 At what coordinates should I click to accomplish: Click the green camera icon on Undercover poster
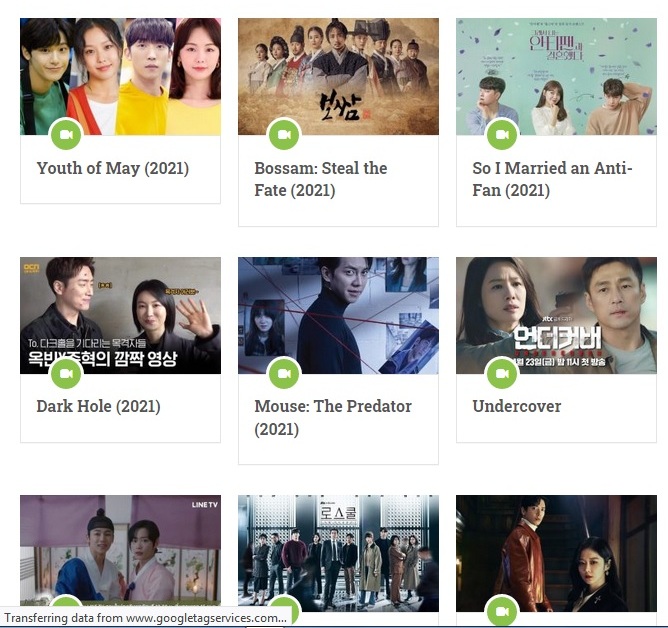pyautogui.click(x=502, y=373)
